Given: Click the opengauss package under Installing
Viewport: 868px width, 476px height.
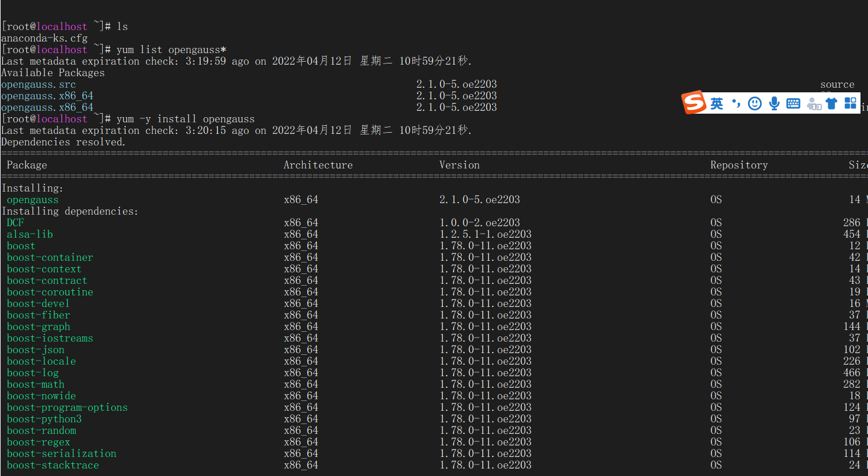Looking at the screenshot, I should click(32, 199).
